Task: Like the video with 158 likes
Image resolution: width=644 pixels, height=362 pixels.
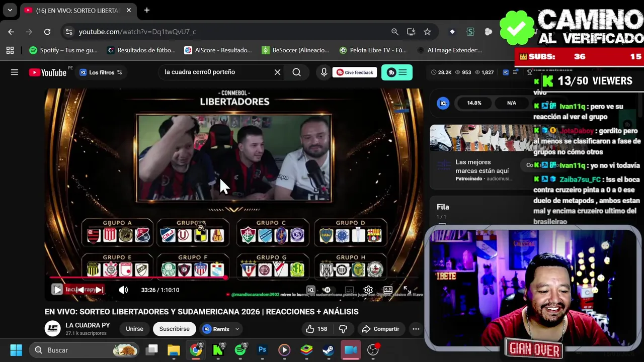Action: (x=316, y=329)
